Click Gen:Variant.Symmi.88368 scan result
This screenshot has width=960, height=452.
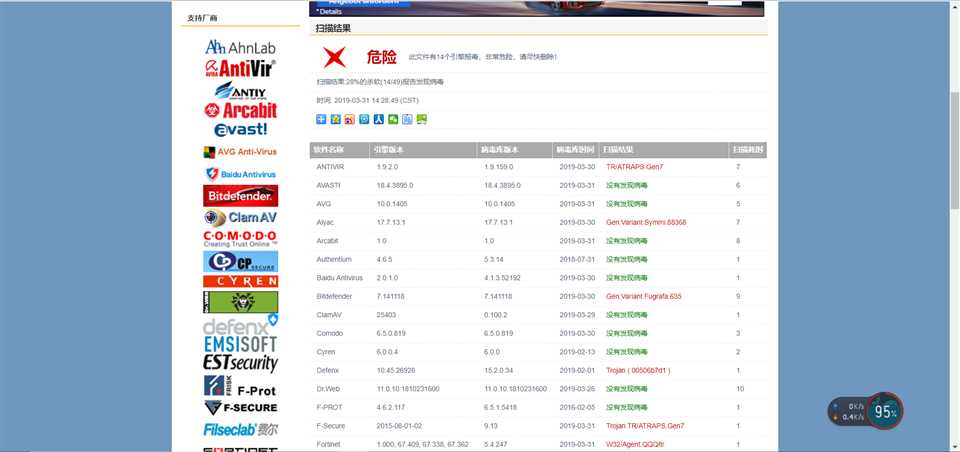[x=646, y=222]
